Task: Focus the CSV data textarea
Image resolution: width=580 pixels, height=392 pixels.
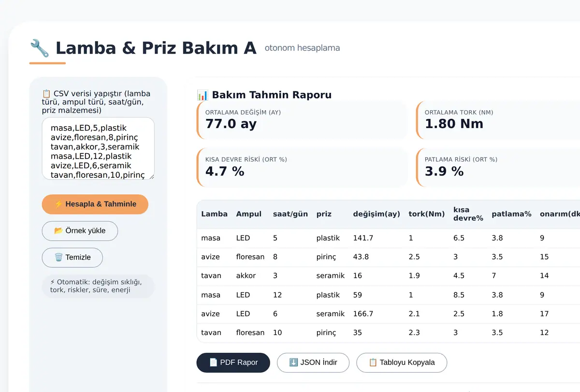Action: pos(98,148)
